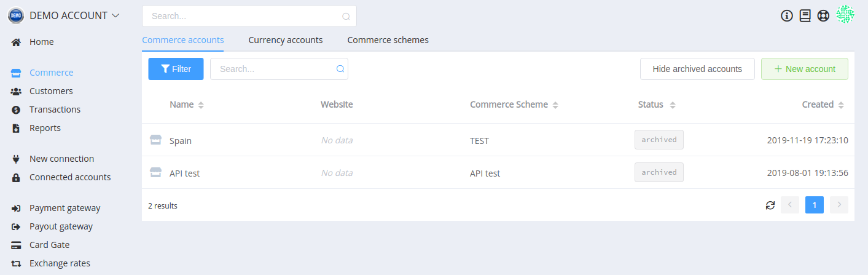Create a New account

click(x=805, y=69)
